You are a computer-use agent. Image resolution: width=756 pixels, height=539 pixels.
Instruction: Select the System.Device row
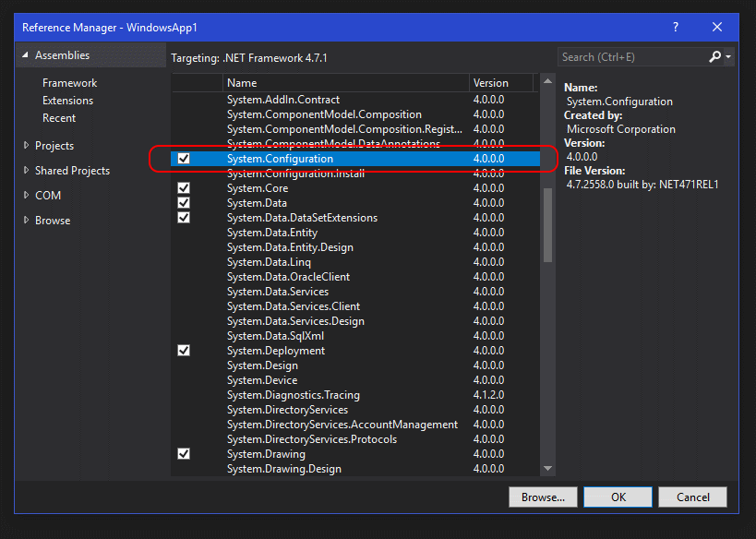pos(355,380)
